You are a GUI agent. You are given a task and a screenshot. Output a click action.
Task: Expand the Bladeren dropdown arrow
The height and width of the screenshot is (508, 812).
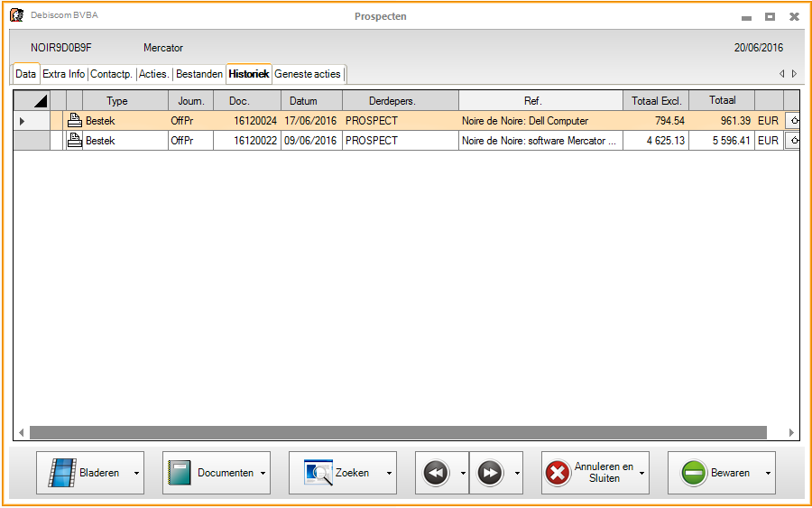coord(136,473)
